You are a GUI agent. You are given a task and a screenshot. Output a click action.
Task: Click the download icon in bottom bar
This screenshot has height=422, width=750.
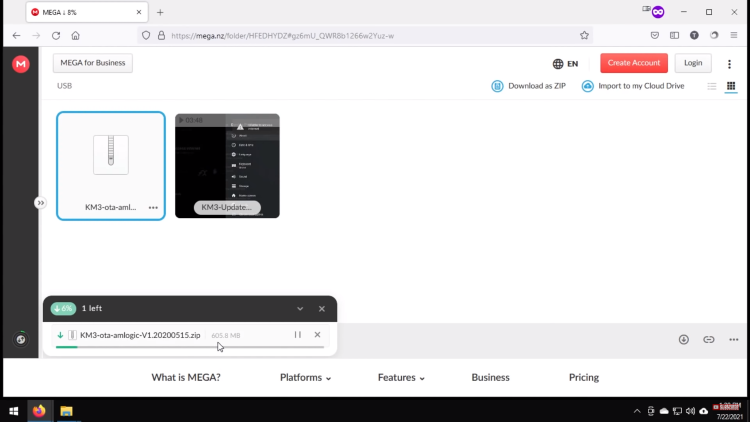tap(684, 339)
